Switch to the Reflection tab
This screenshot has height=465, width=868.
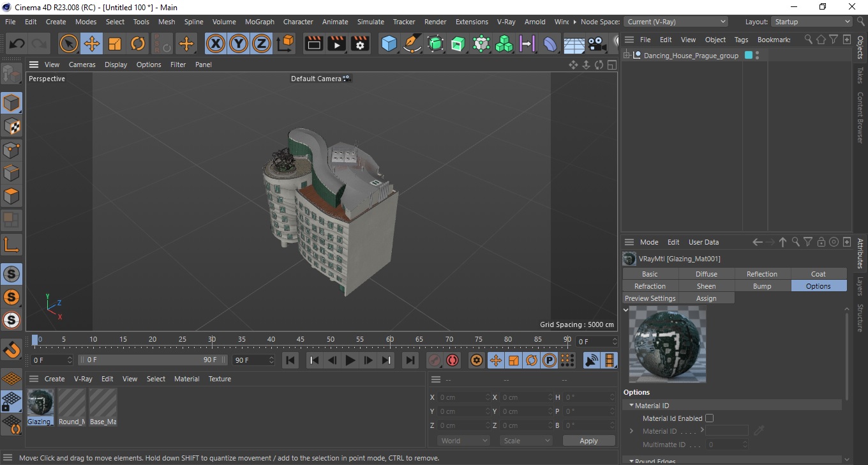point(762,274)
